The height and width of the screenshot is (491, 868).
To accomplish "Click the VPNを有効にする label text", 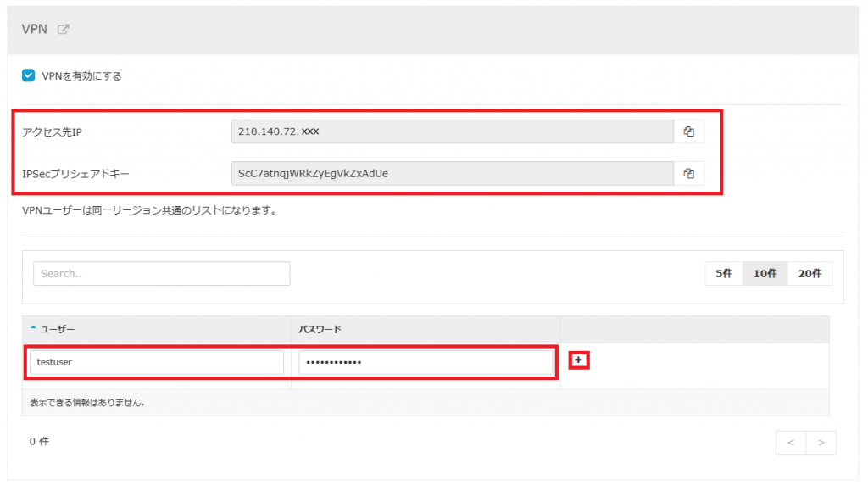I will pyautogui.click(x=81, y=76).
